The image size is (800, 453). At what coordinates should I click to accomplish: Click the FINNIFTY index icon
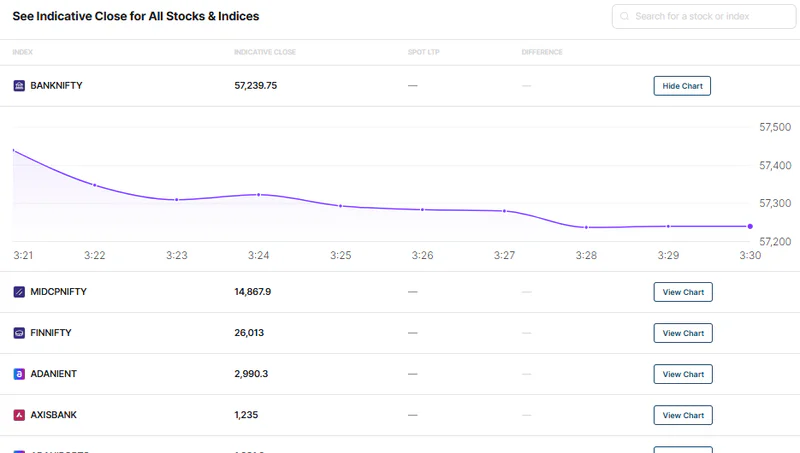[19, 333]
